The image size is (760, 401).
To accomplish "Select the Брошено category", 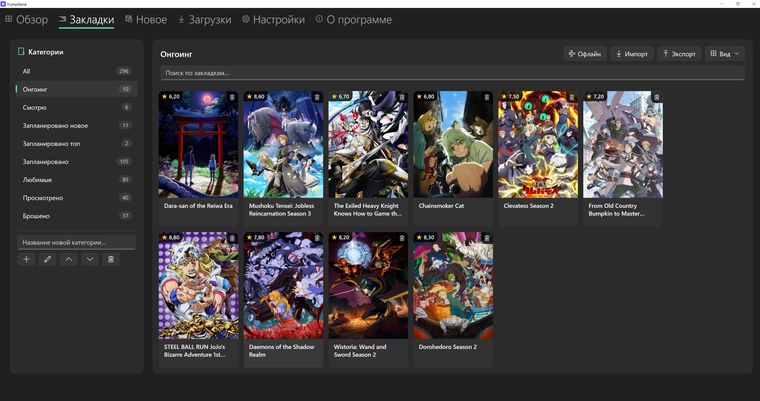I will [77, 216].
